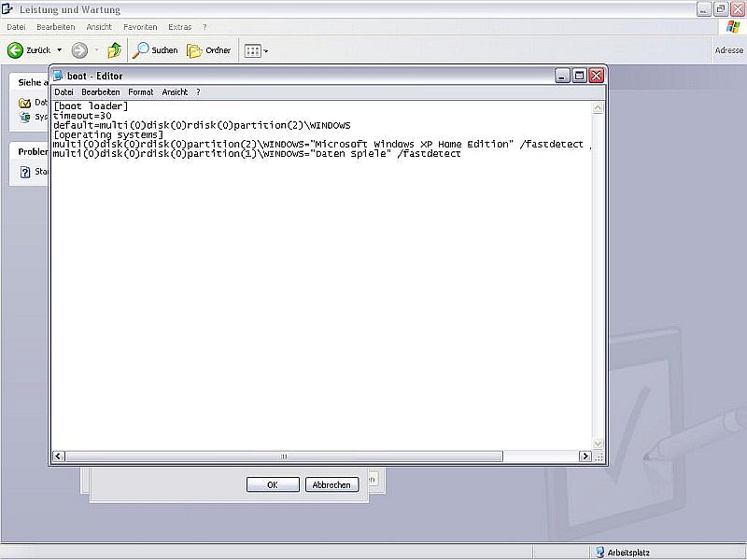
Task: Click the "Daten Spiele" text entry
Action: coord(350,153)
